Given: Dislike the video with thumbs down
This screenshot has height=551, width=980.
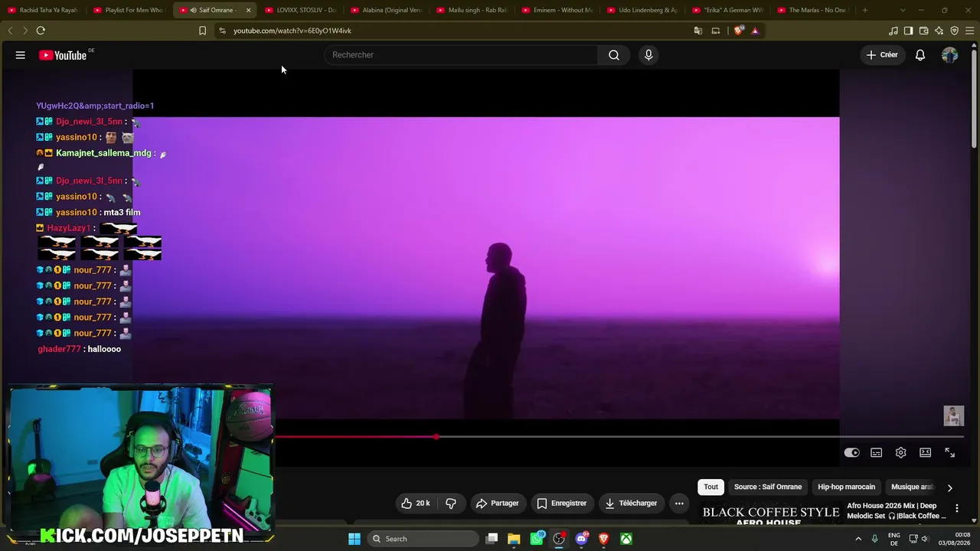Looking at the screenshot, I should pyautogui.click(x=451, y=504).
